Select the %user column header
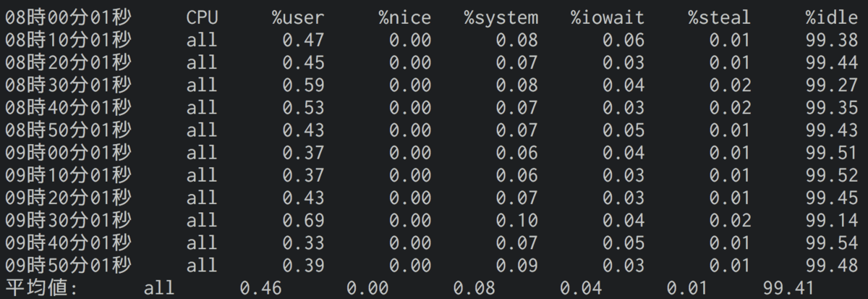The image size is (868, 299). coord(299,18)
